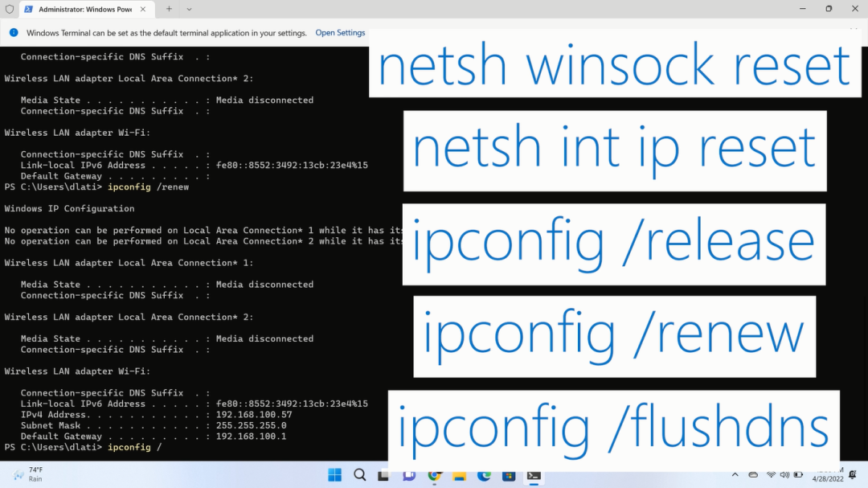868x488 pixels.
Task: Check battery status in the system tray
Action: pos(798,474)
